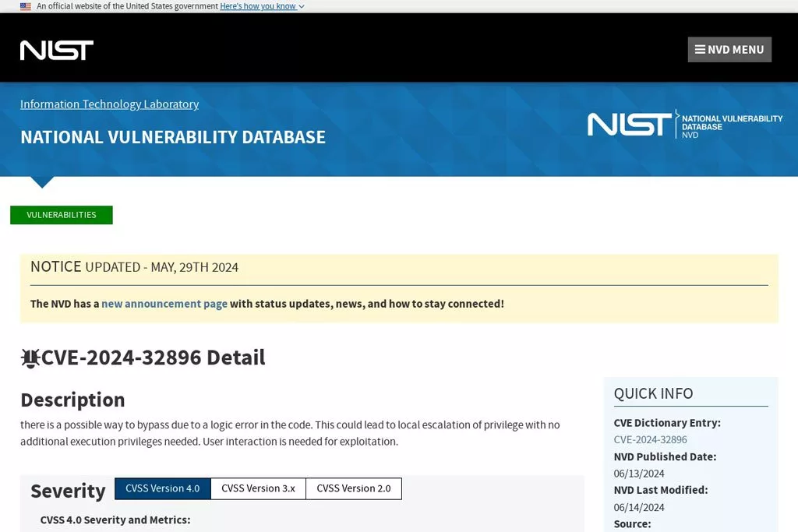
Task: Click the blue pointer arrow below the header
Action: point(42,182)
